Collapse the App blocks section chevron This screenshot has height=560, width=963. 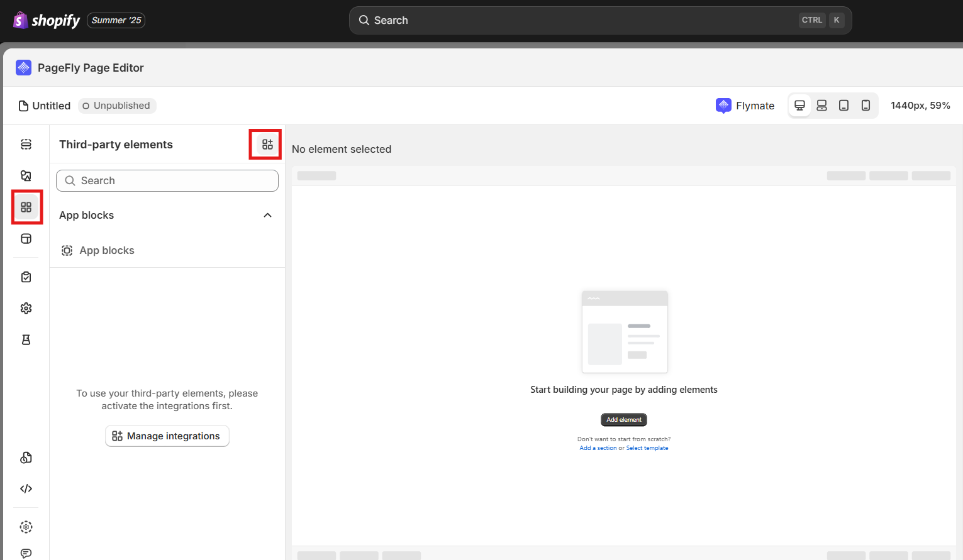click(267, 216)
